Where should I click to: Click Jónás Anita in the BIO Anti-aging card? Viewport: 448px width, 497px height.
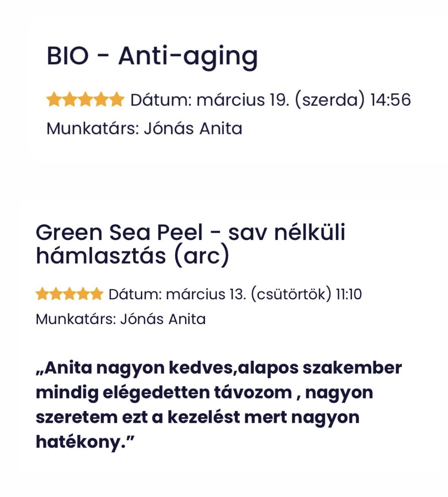(193, 129)
